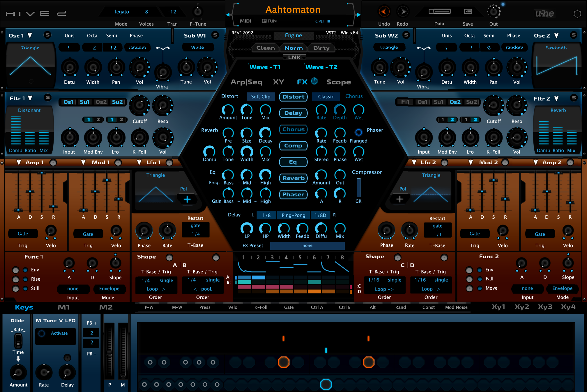Click shape sequencer step 3
This screenshot has width=587, height=392.
(272, 257)
